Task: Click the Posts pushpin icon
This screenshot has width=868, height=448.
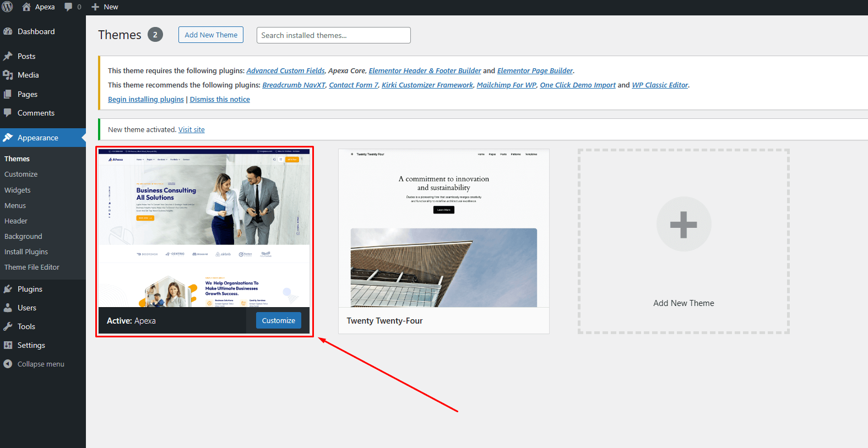Action: 8,56
